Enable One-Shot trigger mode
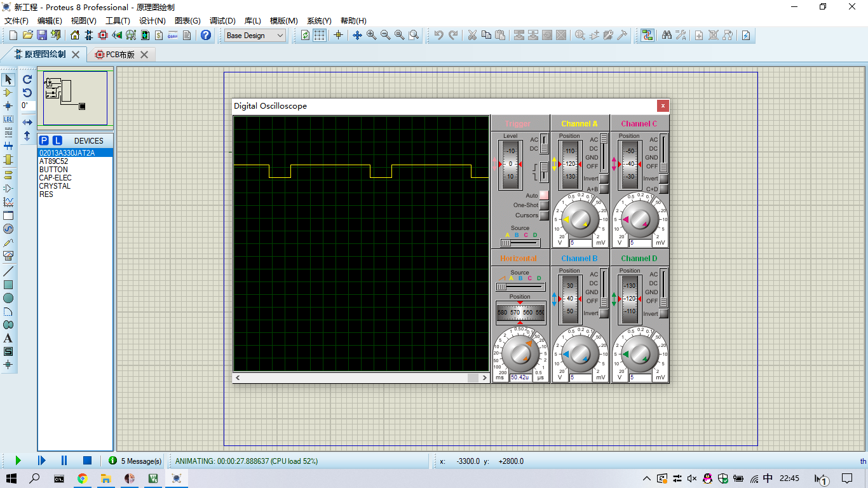The height and width of the screenshot is (488, 868). pyautogui.click(x=543, y=205)
